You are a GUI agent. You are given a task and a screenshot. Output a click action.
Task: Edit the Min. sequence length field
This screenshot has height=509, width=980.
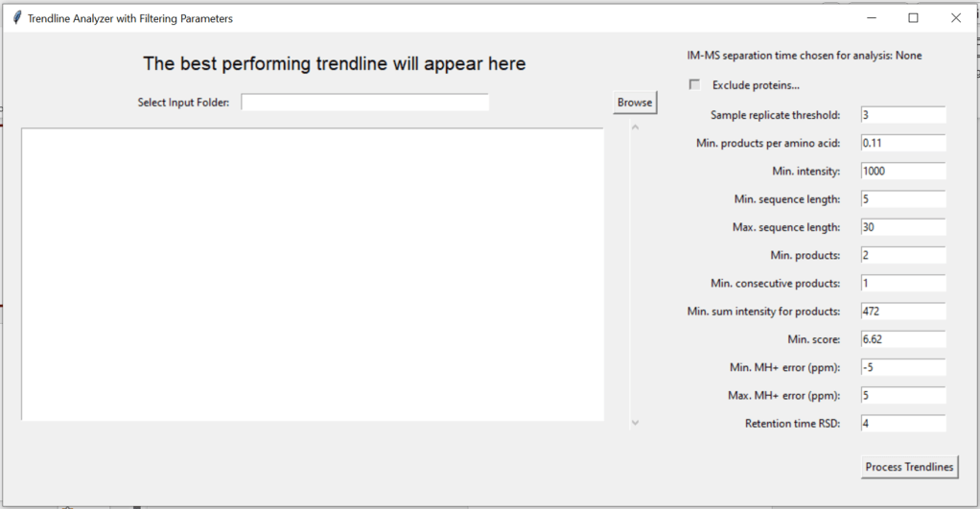click(x=902, y=199)
